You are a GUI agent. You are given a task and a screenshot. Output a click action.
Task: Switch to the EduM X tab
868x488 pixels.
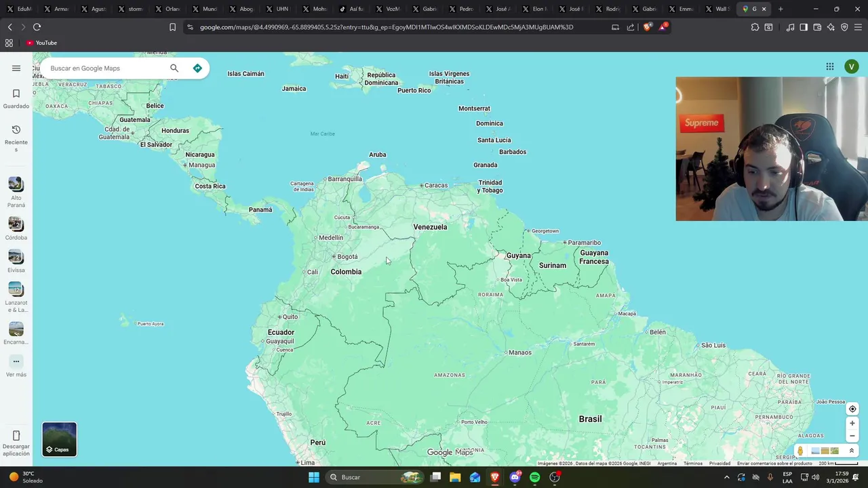tap(20, 9)
